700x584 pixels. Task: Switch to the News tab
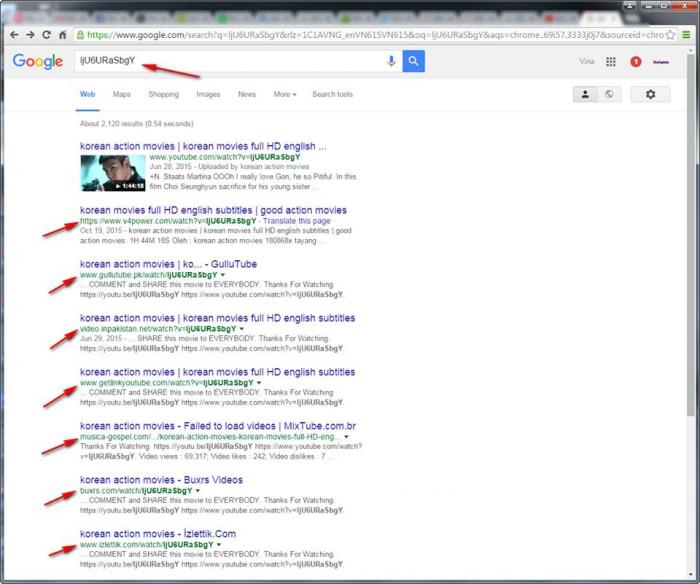246,94
